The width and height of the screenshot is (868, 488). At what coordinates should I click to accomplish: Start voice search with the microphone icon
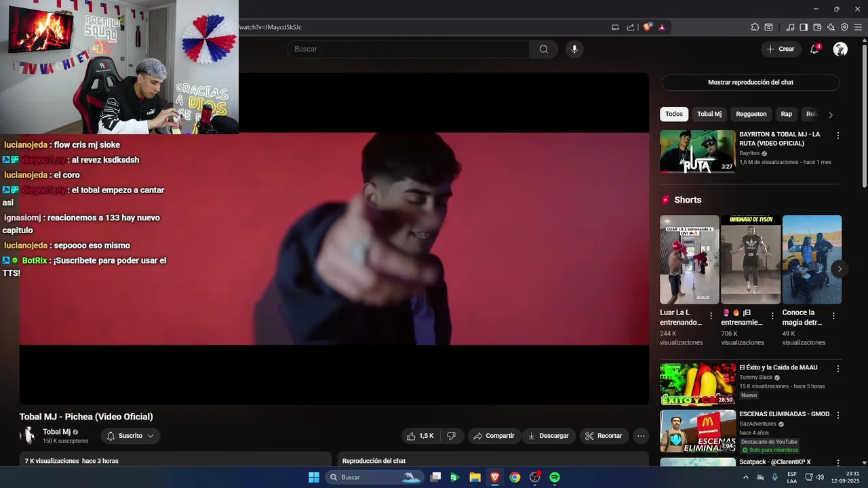click(x=574, y=49)
